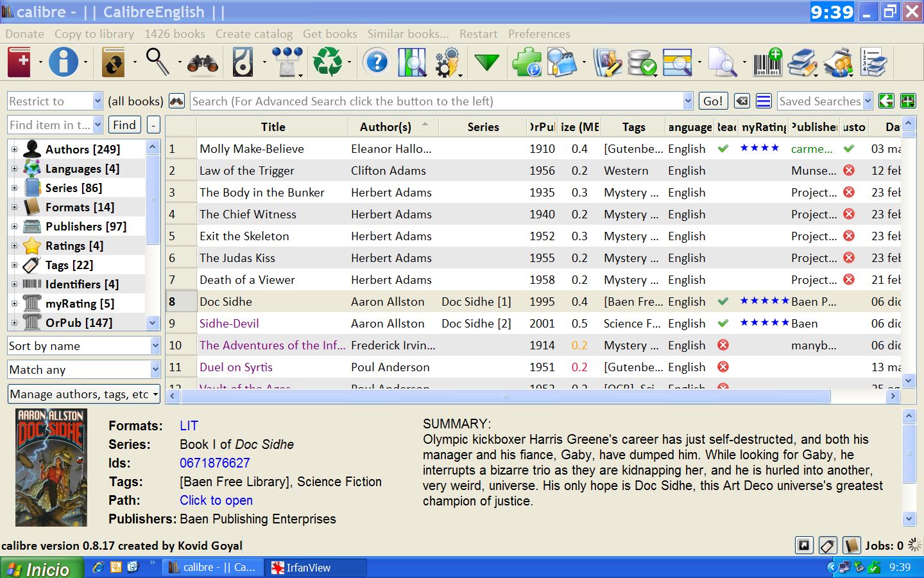Click the Create catalog menu item
924x578 pixels.
pos(254,34)
